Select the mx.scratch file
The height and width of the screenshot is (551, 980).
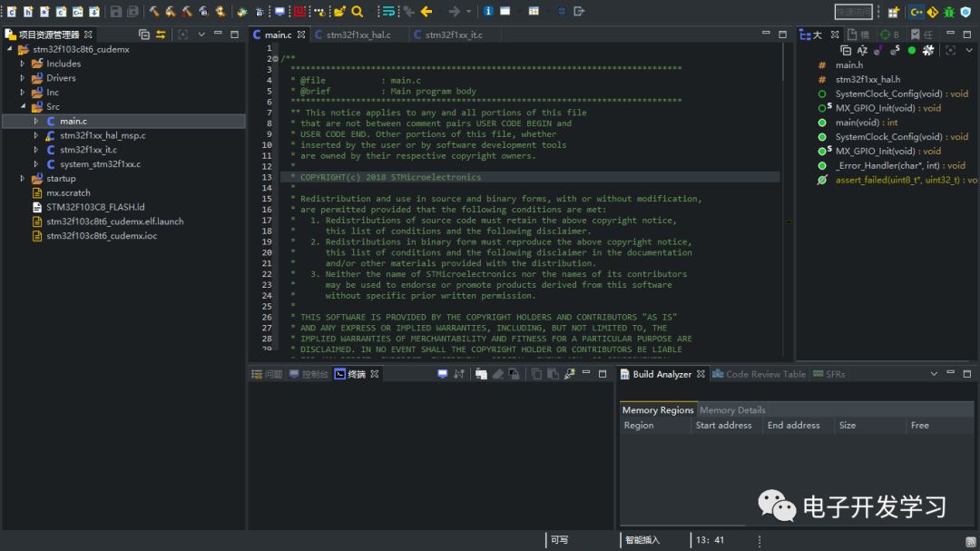coord(68,192)
